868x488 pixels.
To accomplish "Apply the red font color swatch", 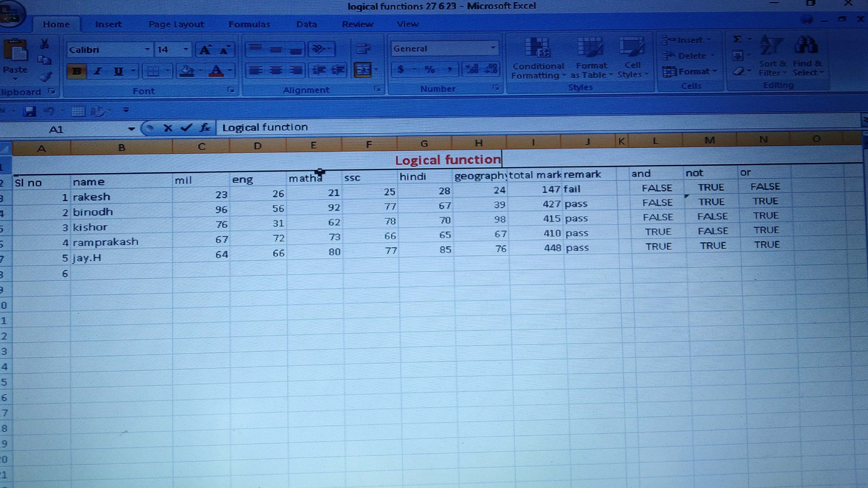I will (x=216, y=71).
